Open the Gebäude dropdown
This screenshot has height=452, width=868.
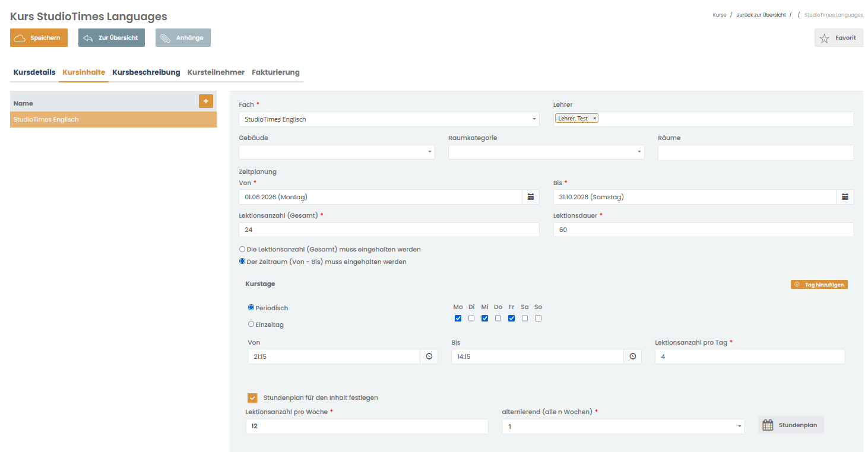point(337,152)
